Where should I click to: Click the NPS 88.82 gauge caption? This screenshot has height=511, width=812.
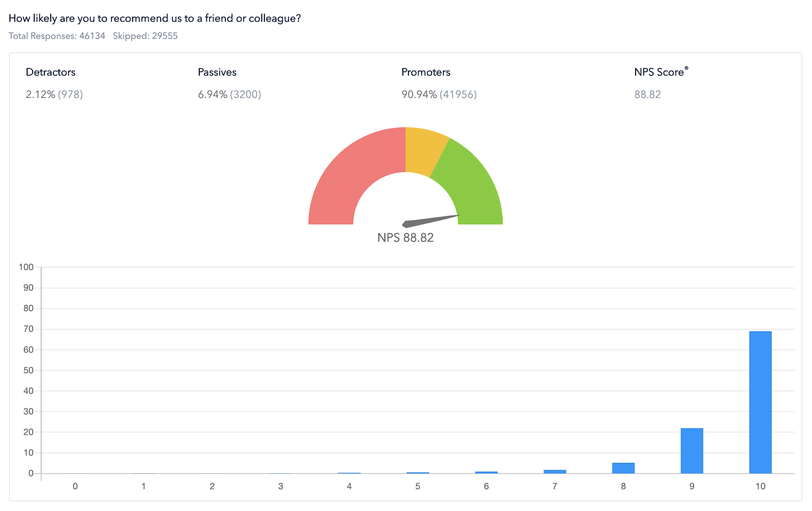pos(405,237)
